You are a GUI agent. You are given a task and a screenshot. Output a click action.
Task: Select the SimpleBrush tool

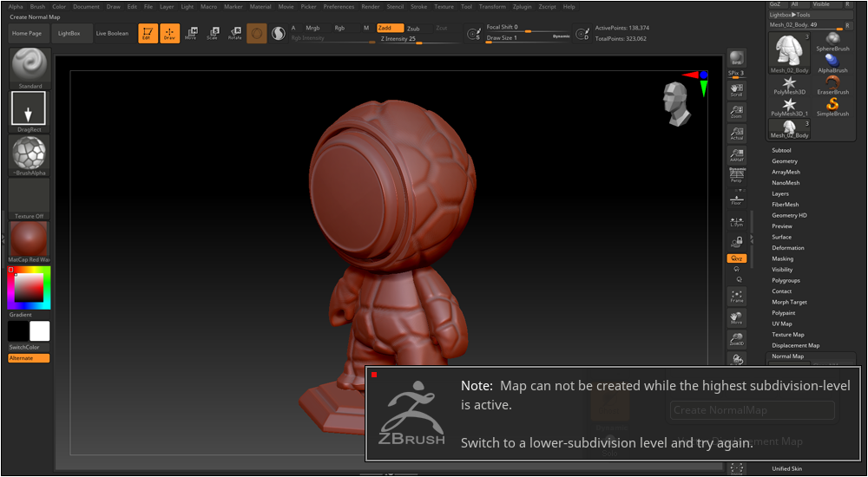click(x=832, y=106)
